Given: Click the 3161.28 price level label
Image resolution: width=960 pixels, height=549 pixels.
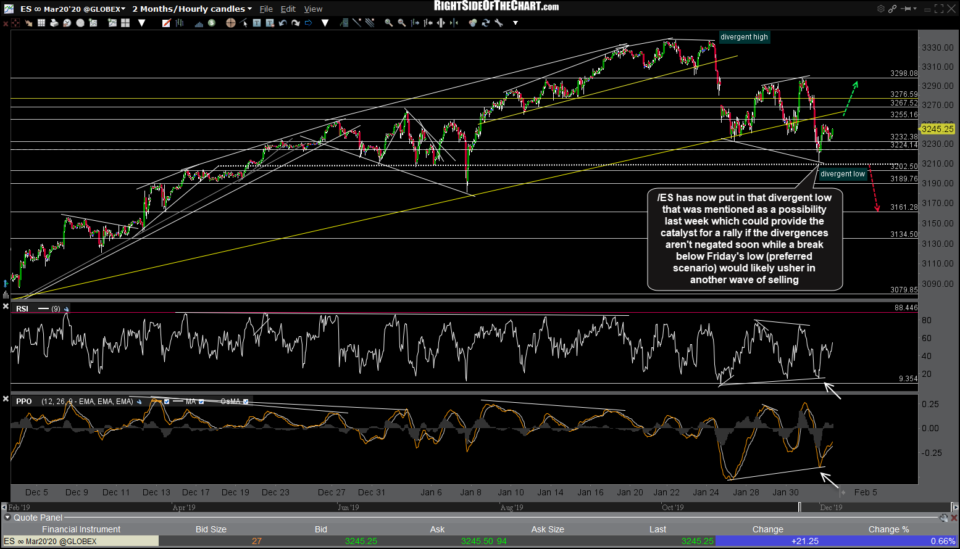Looking at the screenshot, I should [904, 207].
